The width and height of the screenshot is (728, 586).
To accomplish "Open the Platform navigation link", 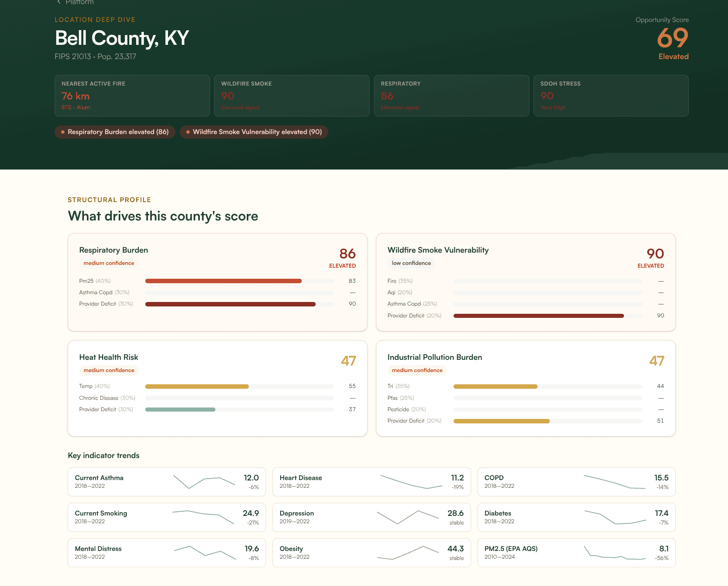I will [x=80, y=2].
